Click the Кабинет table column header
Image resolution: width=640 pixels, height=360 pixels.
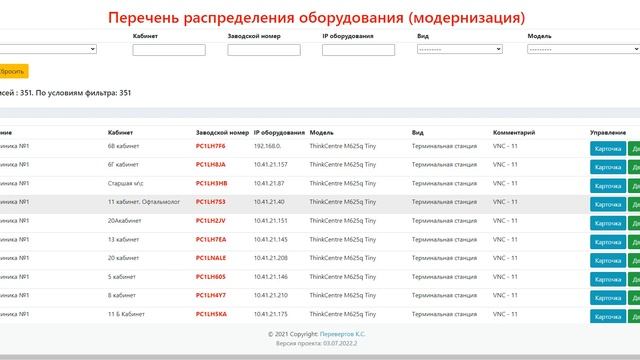pos(120,133)
